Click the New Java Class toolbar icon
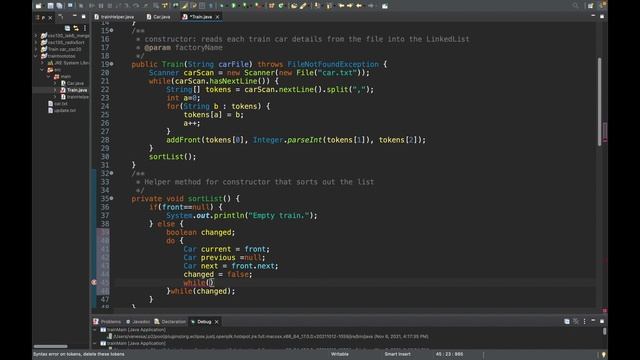Screen dimensions: 640x360 pos(281,6)
